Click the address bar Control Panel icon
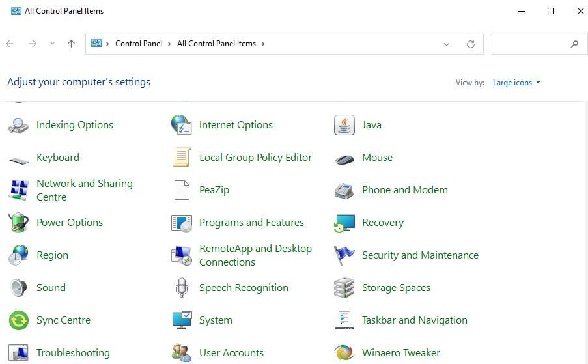This screenshot has width=588, height=364. click(x=96, y=44)
